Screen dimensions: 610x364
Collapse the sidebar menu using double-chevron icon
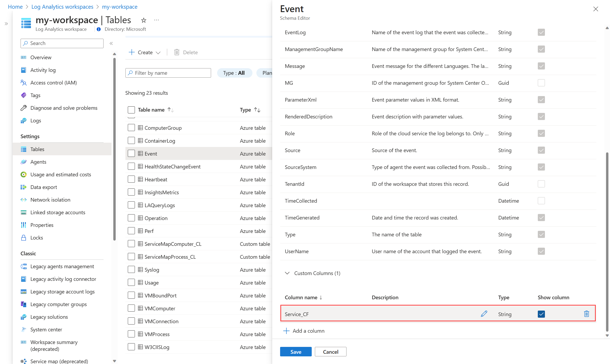coord(111,43)
